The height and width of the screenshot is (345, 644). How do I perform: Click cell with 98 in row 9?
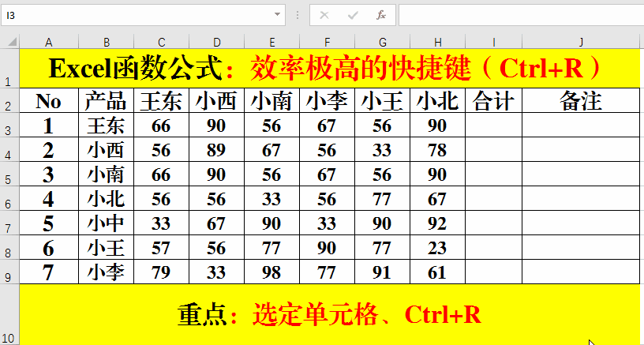tap(272, 272)
